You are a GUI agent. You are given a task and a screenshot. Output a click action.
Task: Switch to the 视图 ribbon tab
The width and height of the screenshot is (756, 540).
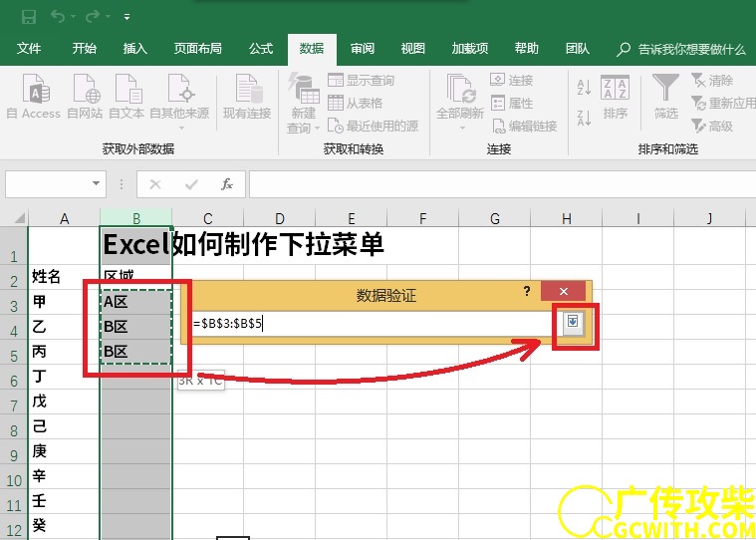(x=412, y=48)
